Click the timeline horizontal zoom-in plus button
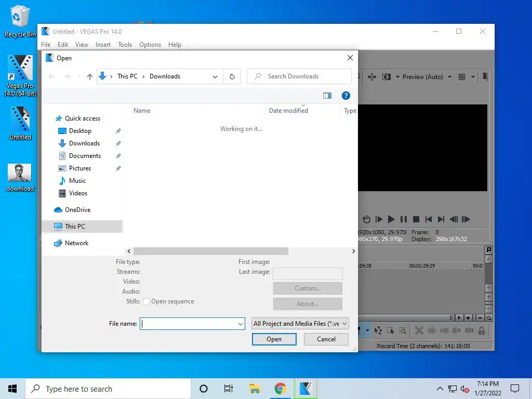The width and height of the screenshot is (532, 399). (x=468, y=318)
